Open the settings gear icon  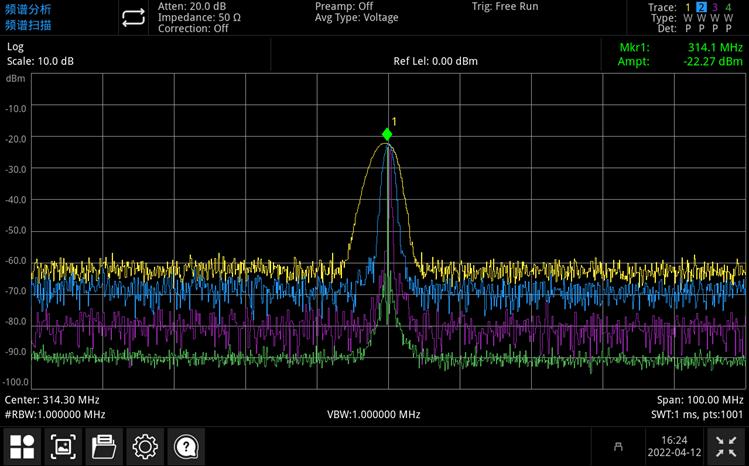point(144,446)
